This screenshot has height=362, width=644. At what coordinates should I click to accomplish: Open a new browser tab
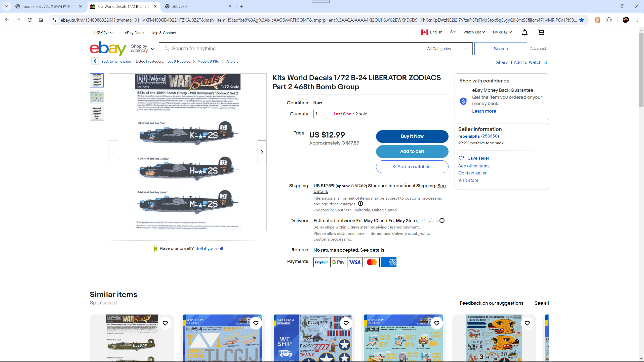tap(242, 6)
